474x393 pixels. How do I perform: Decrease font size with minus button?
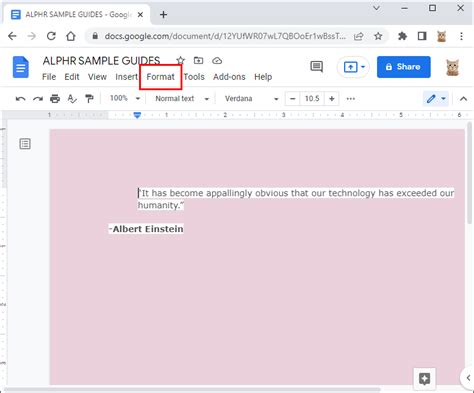(x=293, y=99)
